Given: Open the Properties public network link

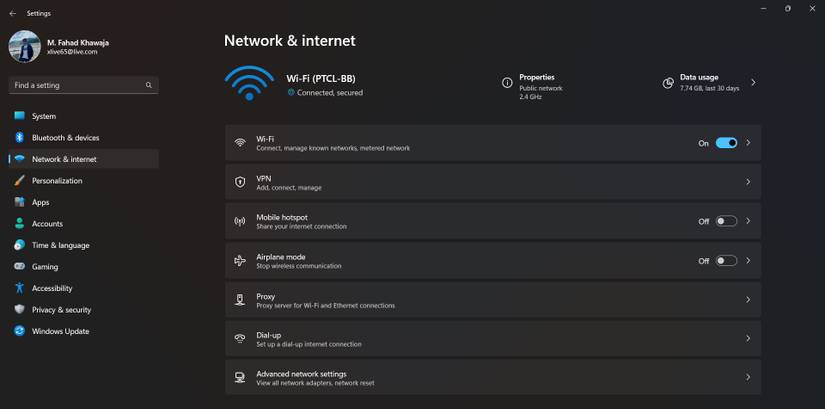Looking at the screenshot, I should [x=540, y=87].
